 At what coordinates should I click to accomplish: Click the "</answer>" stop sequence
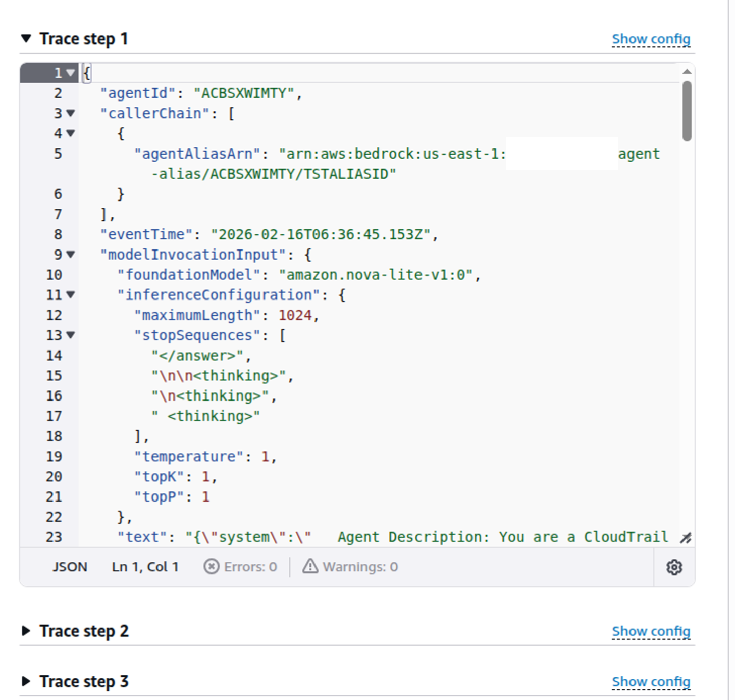(198, 356)
